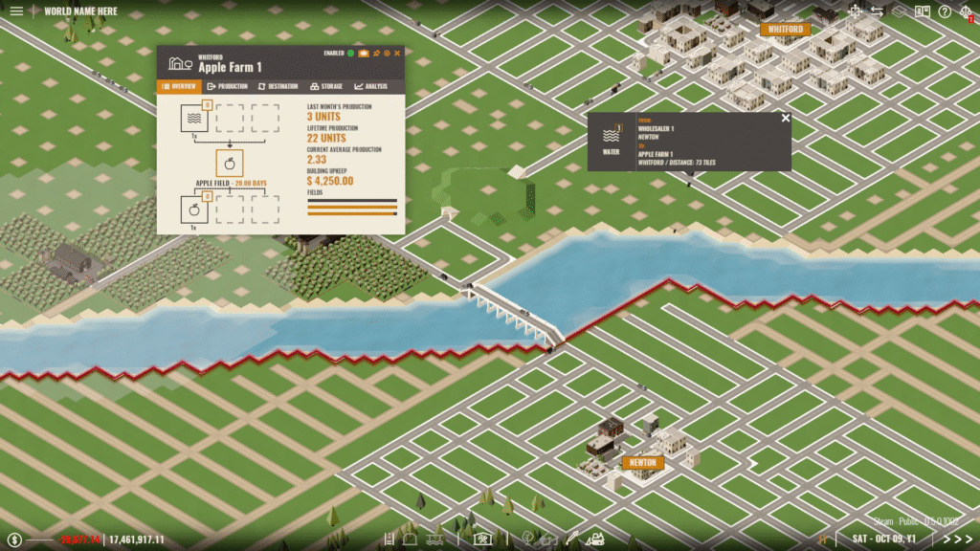Viewport: 980px width, 551px height.
Task: Click the Apple Field recipe icon
Action: pyautogui.click(x=230, y=163)
